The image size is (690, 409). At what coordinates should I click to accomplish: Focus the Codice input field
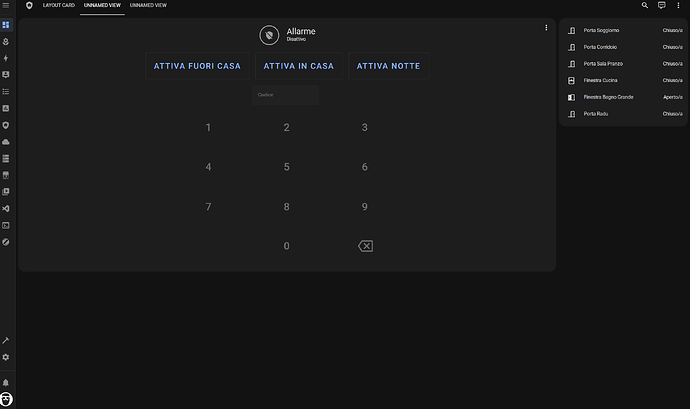pos(285,95)
